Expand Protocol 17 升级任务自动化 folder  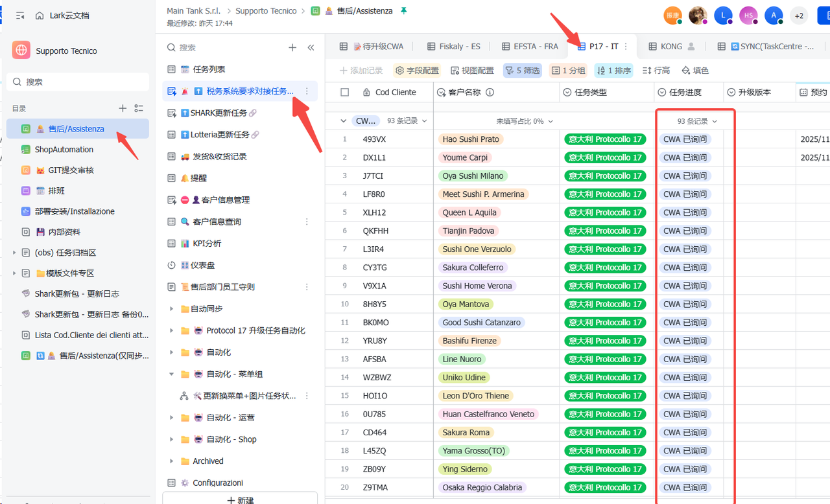tap(171, 330)
